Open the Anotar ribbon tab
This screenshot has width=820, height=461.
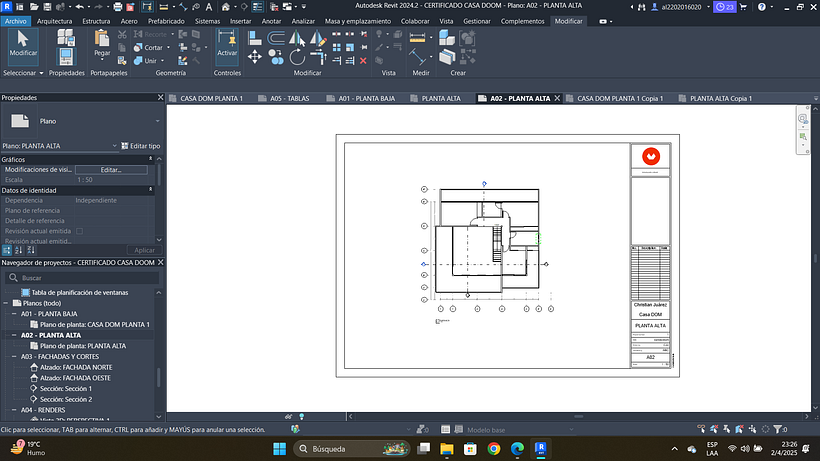pos(271,21)
